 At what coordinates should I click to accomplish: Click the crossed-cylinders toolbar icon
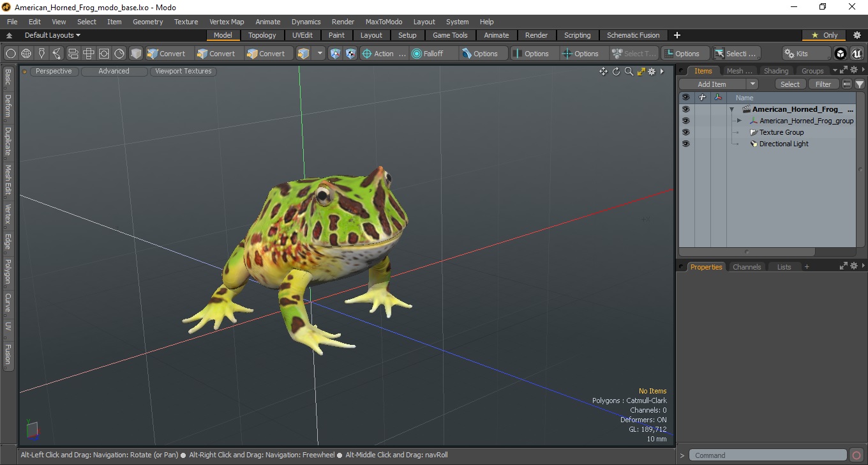coord(89,54)
